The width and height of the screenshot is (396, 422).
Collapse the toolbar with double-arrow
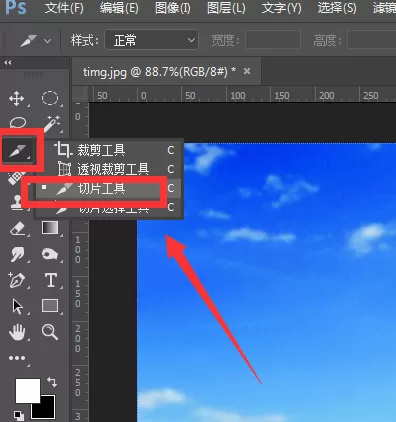click(x=8, y=63)
